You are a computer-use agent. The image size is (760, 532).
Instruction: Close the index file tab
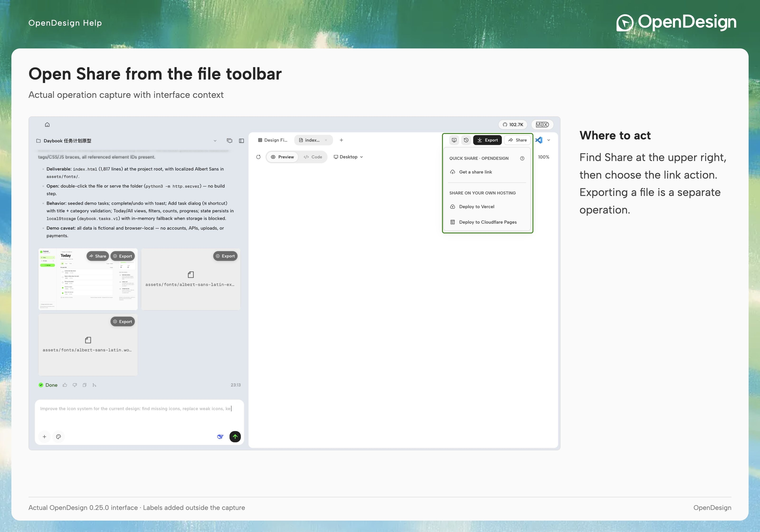coord(326,140)
